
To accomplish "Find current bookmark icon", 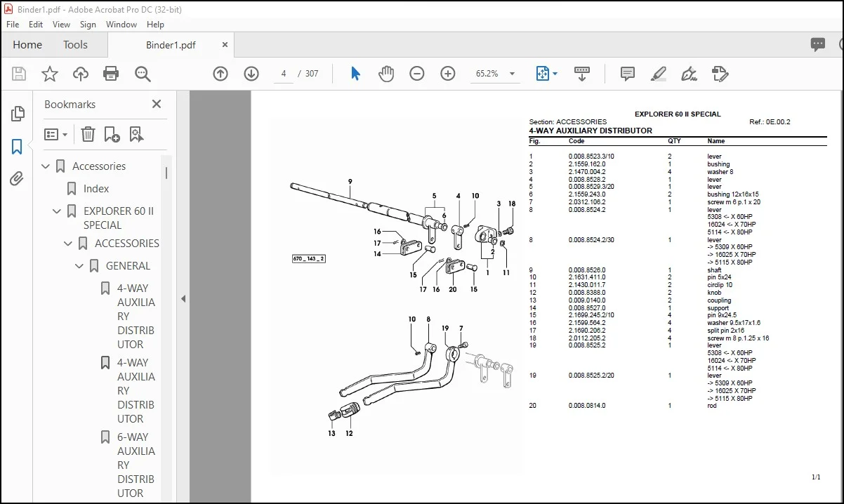I will click(136, 134).
